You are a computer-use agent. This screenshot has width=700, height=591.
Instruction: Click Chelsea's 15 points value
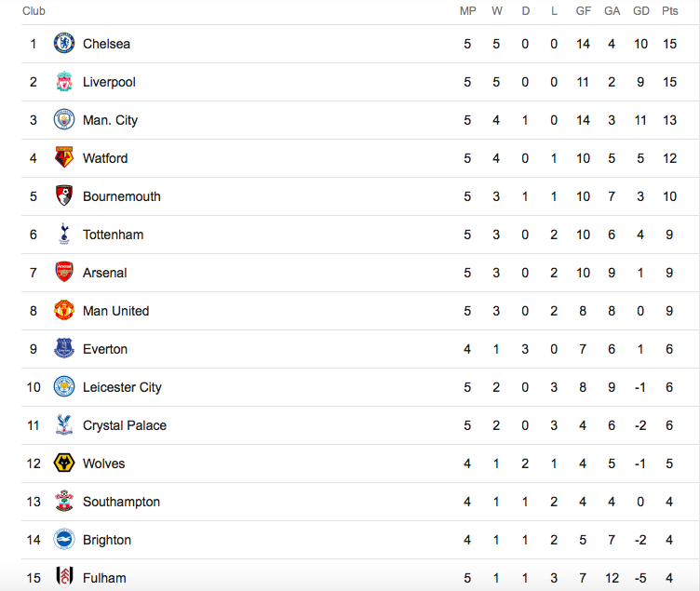pos(669,44)
